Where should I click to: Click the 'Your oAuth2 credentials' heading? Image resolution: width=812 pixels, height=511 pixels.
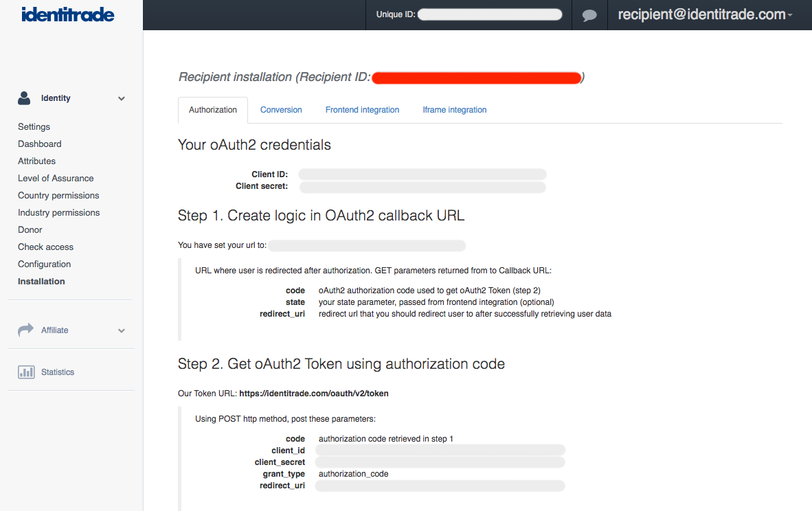coord(254,145)
